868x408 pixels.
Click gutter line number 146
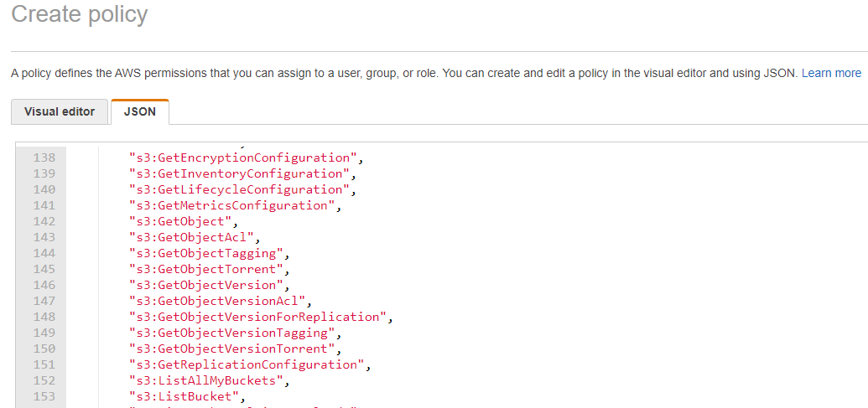pos(44,285)
